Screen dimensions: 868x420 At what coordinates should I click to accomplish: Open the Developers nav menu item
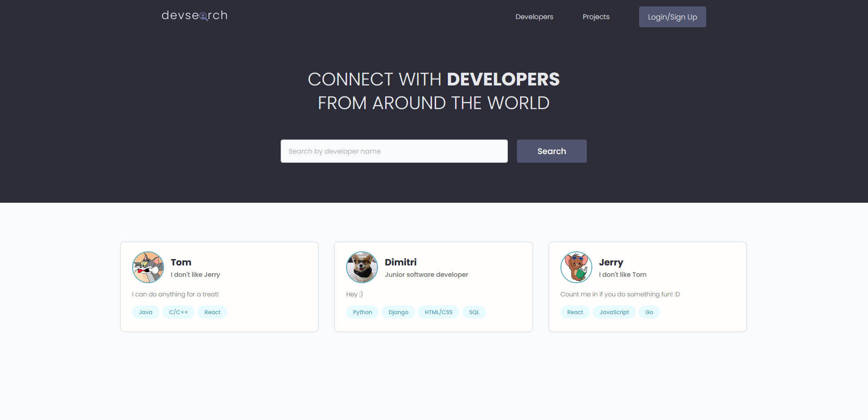coord(534,17)
